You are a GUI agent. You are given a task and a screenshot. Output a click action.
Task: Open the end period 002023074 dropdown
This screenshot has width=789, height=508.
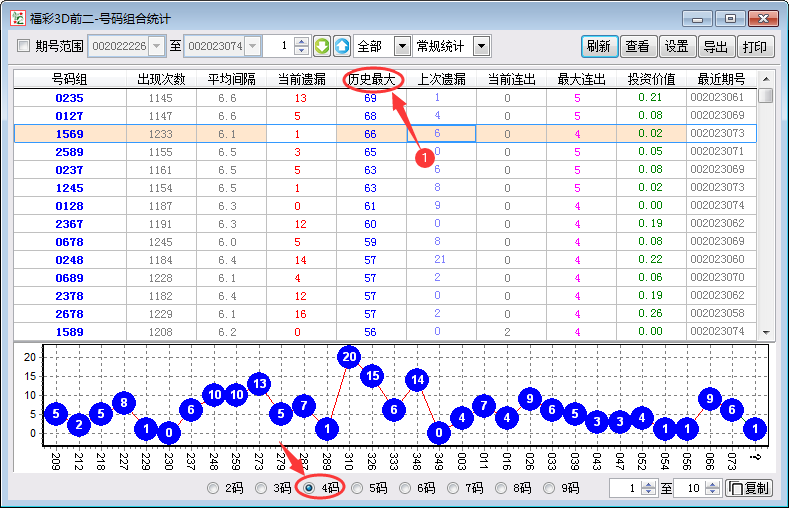pyautogui.click(x=253, y=46)
